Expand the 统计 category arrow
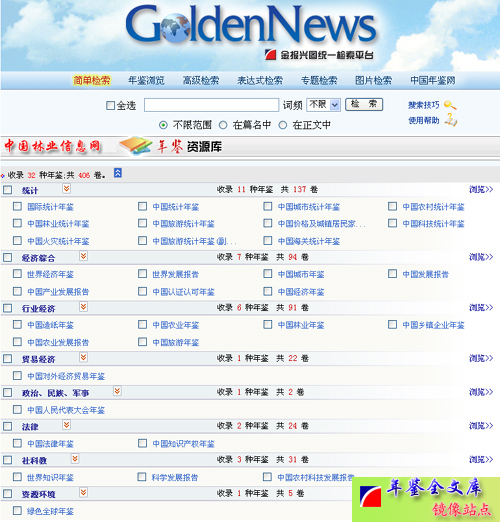This screenshot has height=522, width=500. 66,188
